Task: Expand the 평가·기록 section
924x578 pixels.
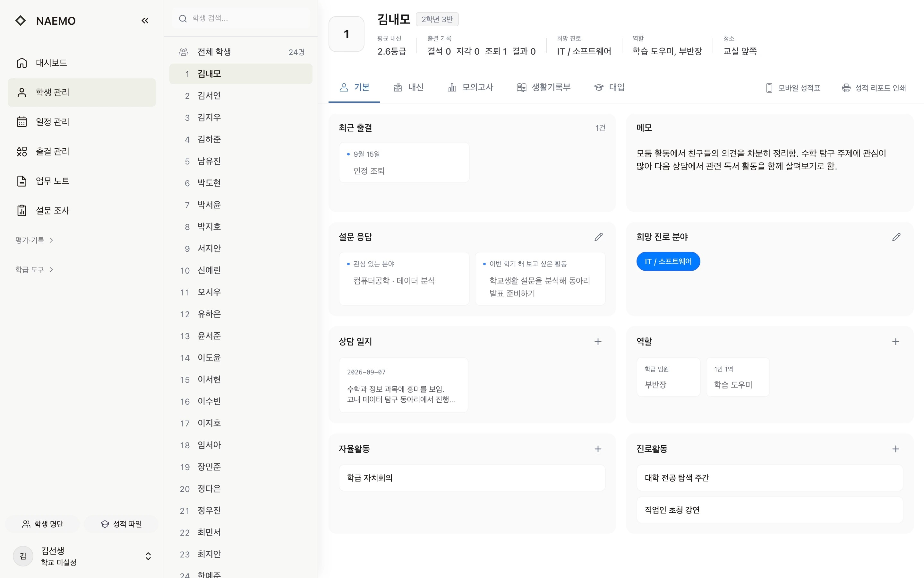Action: click(x=34, y=240)
